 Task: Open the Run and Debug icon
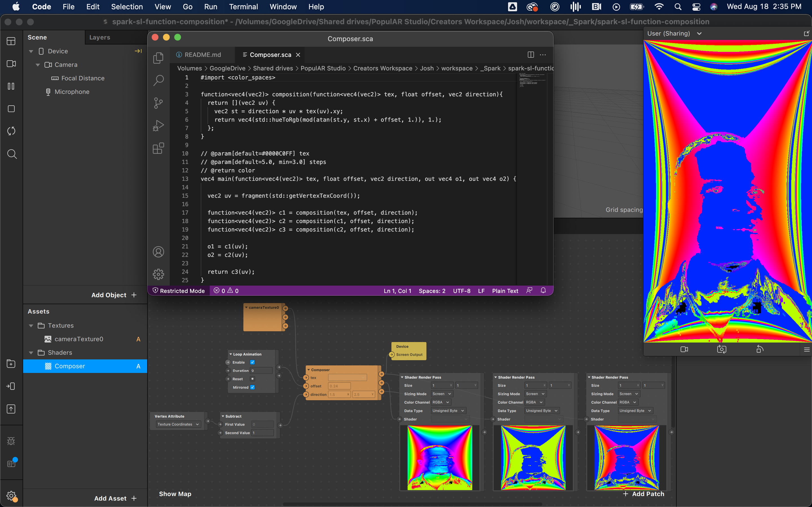click(x=158, y=124)
